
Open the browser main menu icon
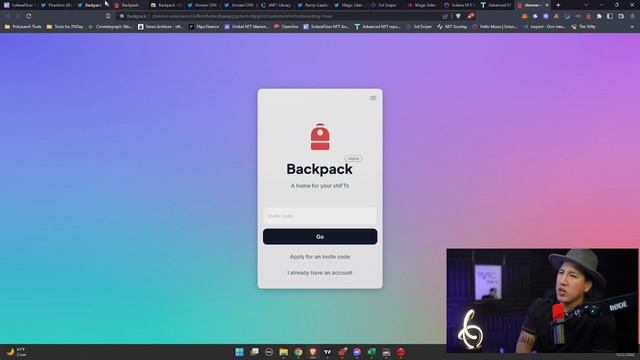pyautogui.click(x=632, y=16)
